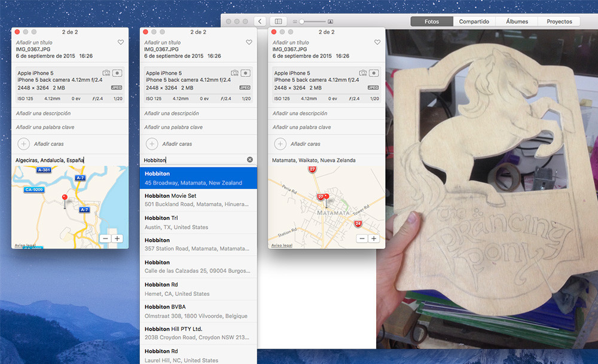Screen dimensions: 598x364
Task: Click white balance camera icon in Matamata window
Action: [x=363, y=73]
